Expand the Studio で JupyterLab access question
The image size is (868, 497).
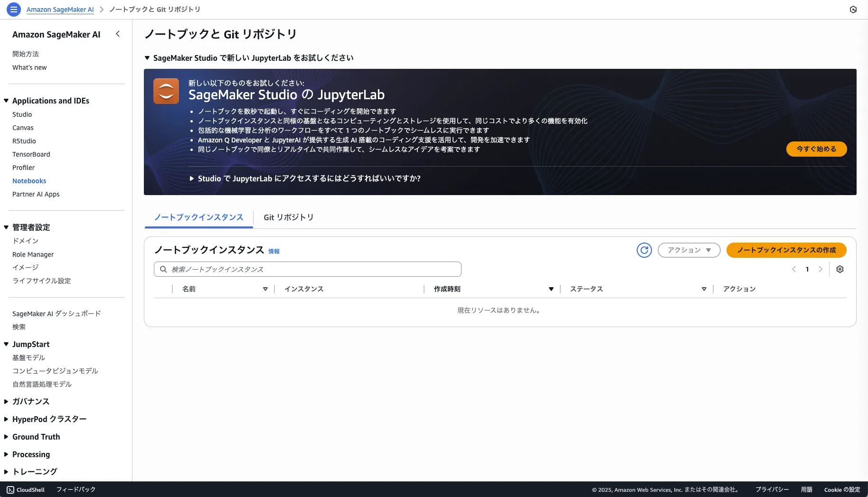click(192, 178)
